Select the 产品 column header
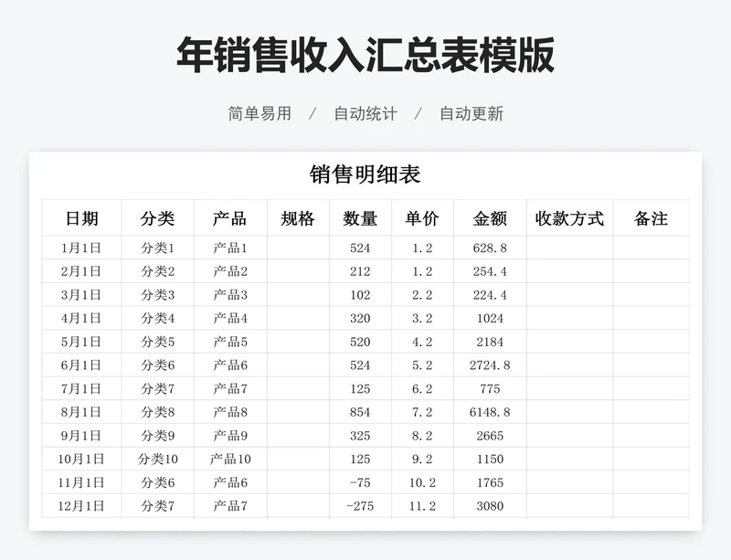 pos(230,218)
